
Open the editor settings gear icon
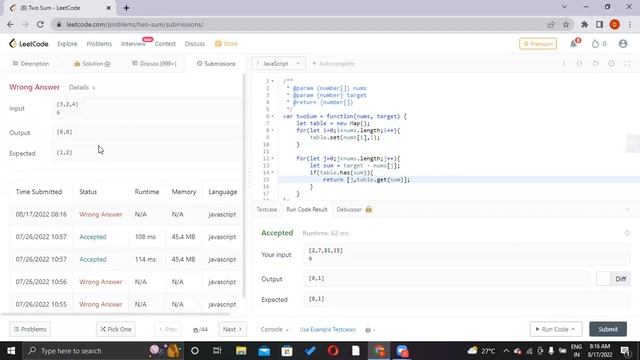point(611,64)
